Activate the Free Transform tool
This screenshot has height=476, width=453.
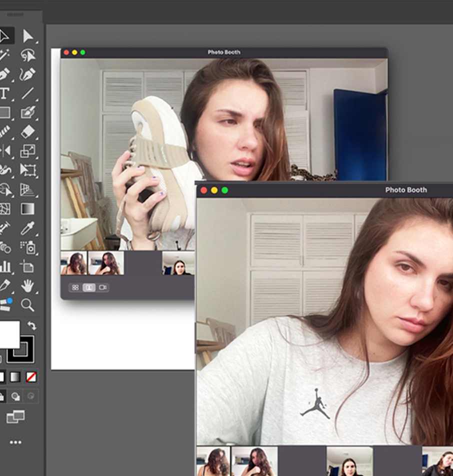point(28,170)
